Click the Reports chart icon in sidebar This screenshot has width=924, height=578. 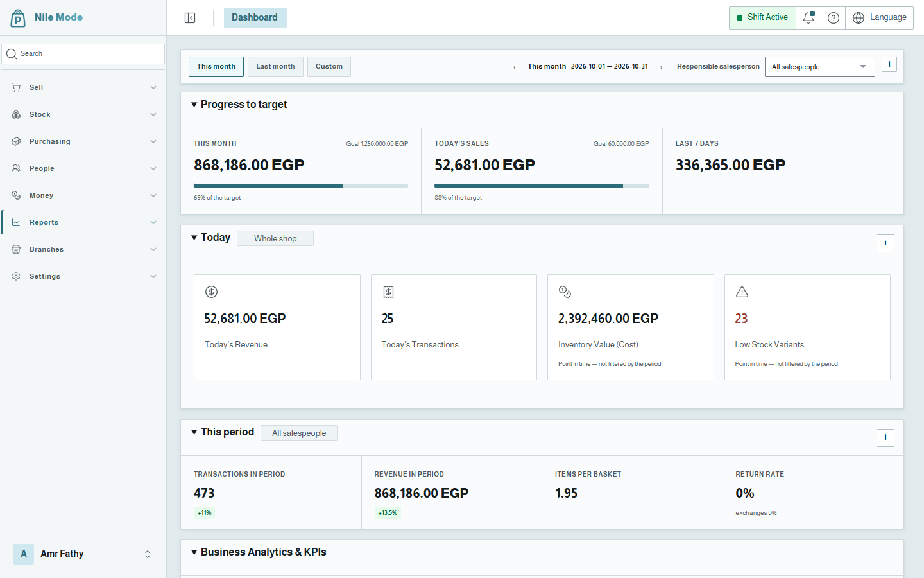click(16, 222)
